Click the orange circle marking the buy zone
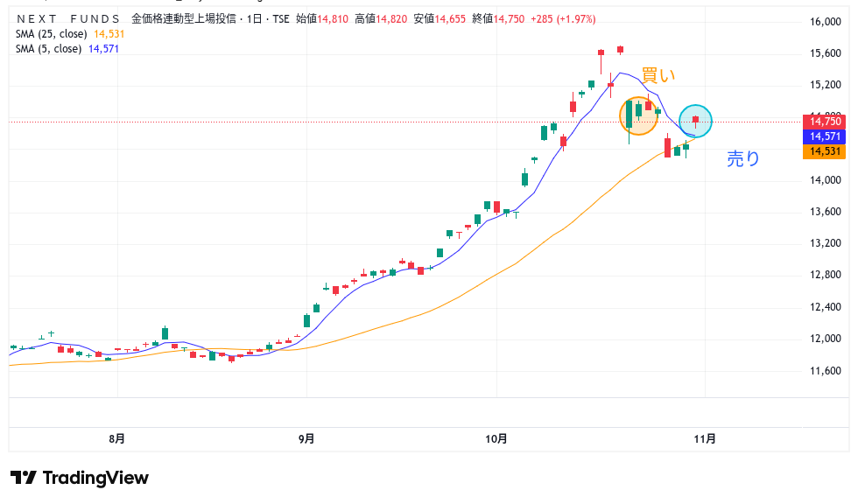 click(638, 115)
